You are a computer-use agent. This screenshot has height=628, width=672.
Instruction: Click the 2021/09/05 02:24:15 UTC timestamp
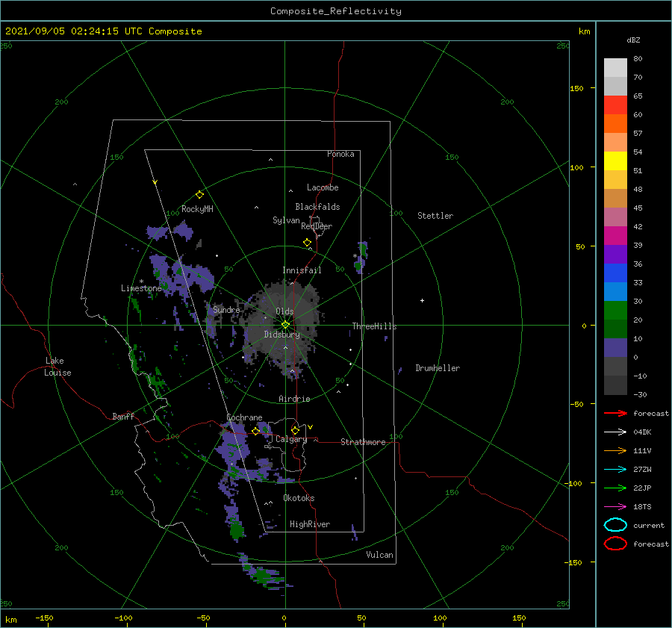pos(103,31)
